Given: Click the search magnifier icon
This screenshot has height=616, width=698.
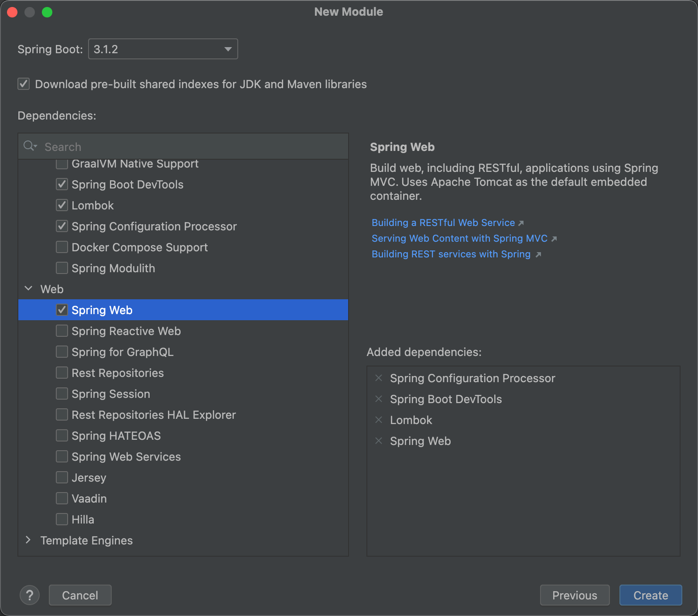Looking at the screenshot, I should tap(30, 146).
